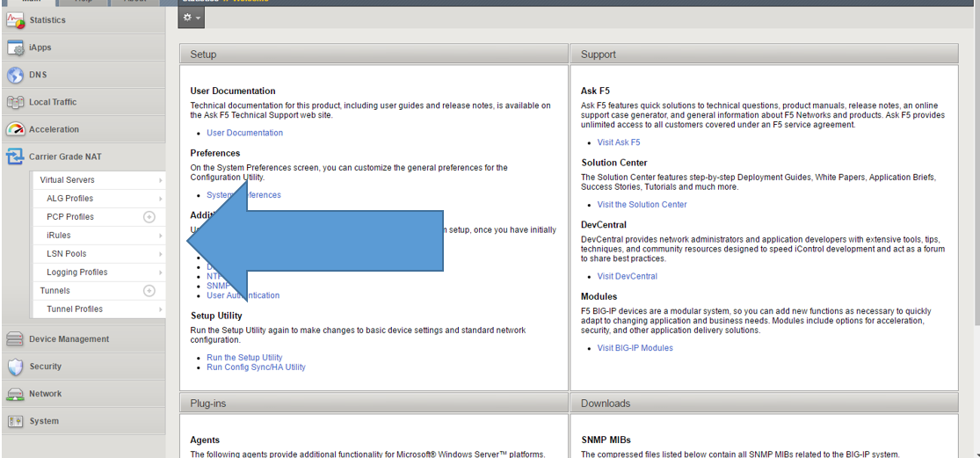Viewport: 980px width, 458px height.
Task: Click the Local Traffic icon
Action: tap(15, 102)
